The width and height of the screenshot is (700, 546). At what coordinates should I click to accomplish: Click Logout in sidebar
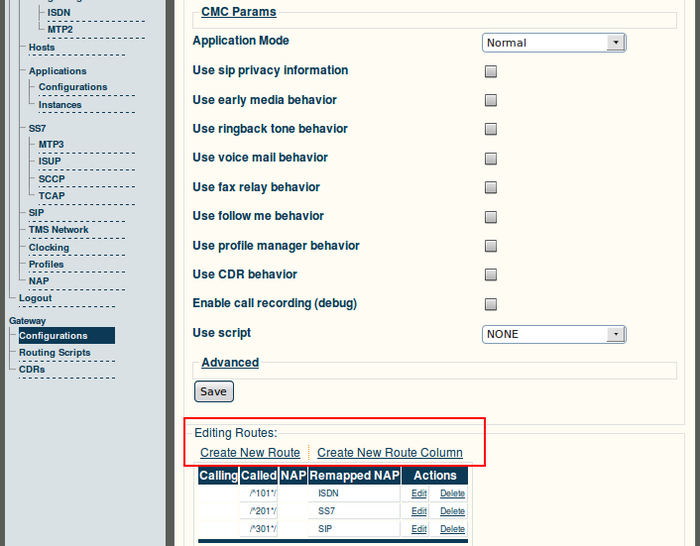point(35,298)
